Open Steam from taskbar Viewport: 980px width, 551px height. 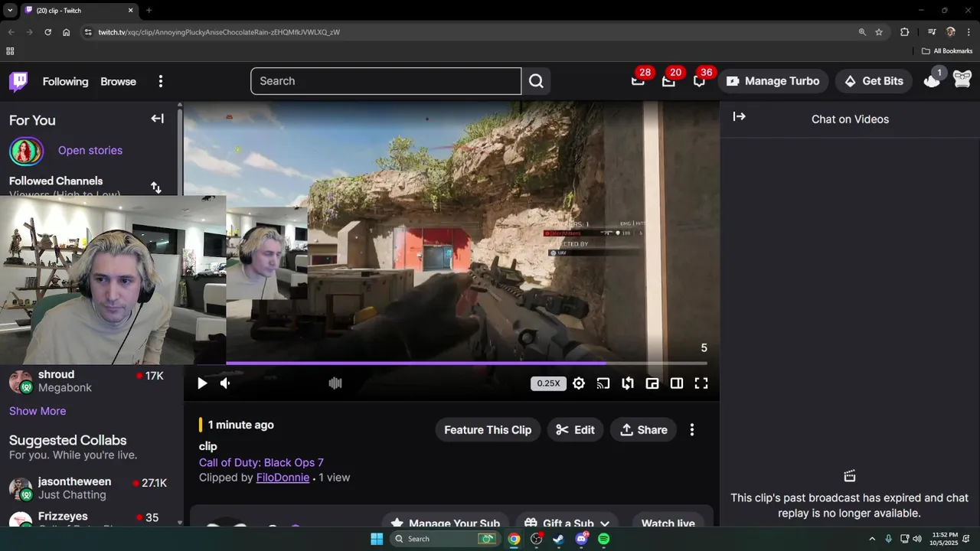558,539
